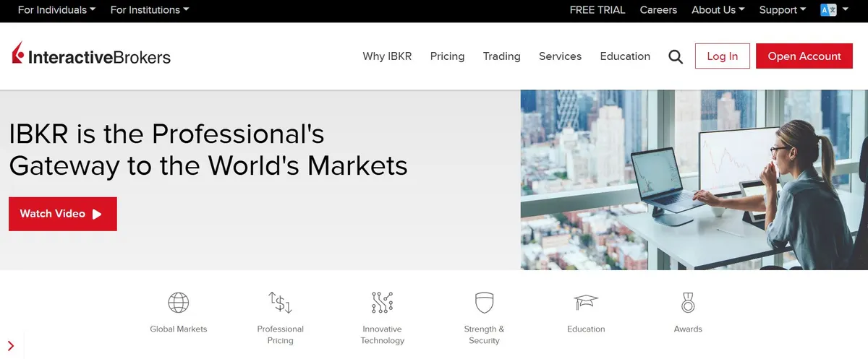The height and width of the screenshot is (359, 868).
Task: Click the FREE TRIAL link
Action: pos(597,10)
